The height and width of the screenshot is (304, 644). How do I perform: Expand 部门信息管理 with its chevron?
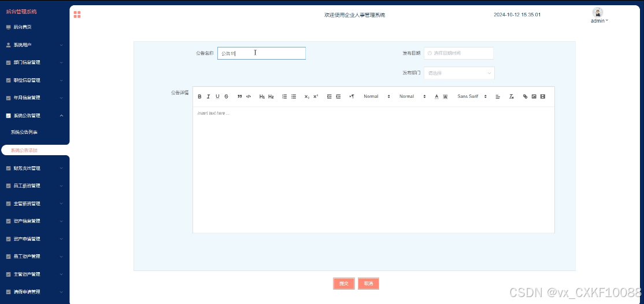tap(62, 63)
